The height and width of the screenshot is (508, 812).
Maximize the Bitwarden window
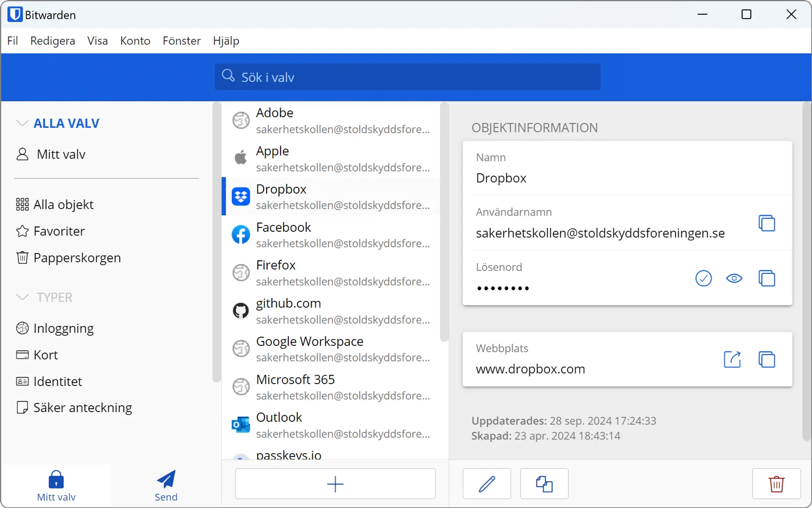coord(746,15)
